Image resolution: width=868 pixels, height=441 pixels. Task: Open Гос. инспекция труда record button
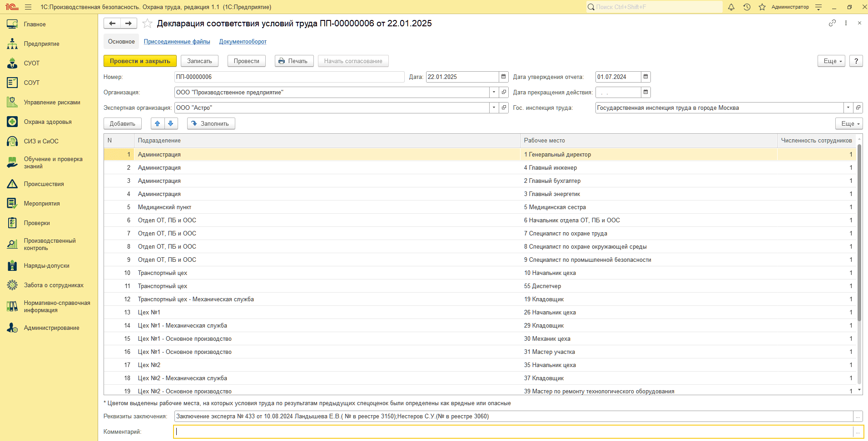[x=858, y=108]
